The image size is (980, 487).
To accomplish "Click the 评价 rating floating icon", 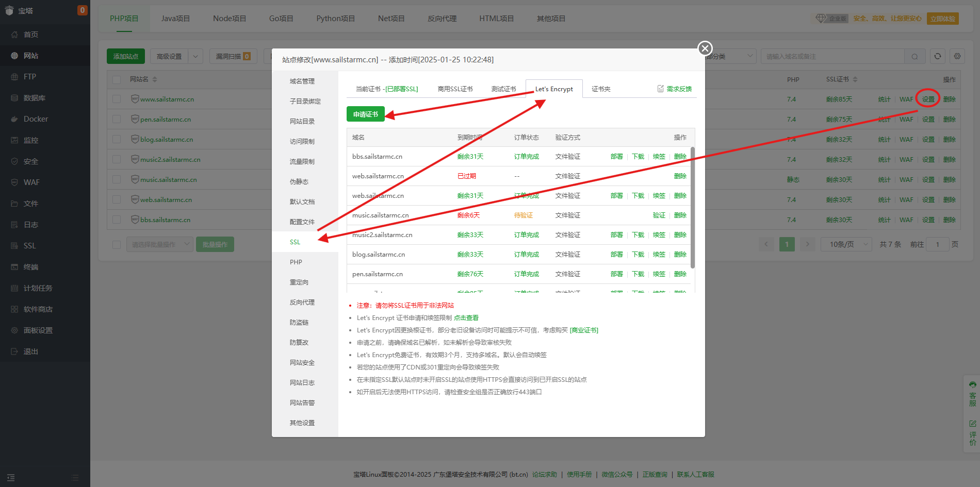I will coord(972,424).
